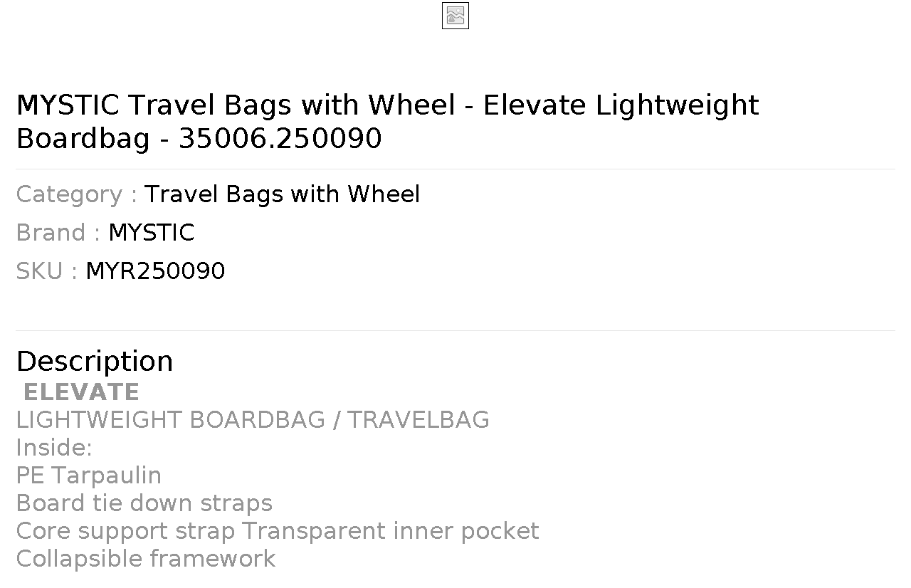Click the product number 35006.250090 in title
The width and height of the screenshot is (911, 588).
(x=280, y=138)
